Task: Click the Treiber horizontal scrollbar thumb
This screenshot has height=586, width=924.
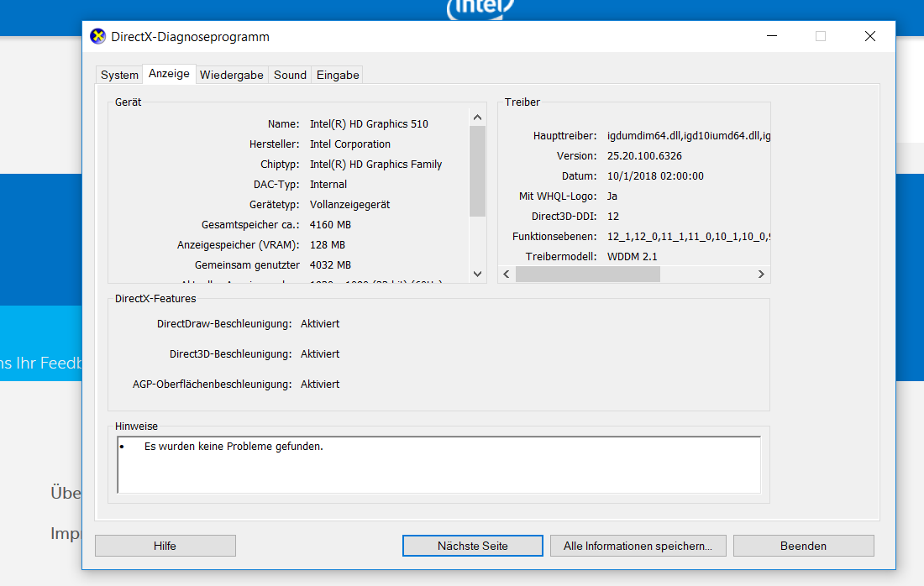Action: pyautogui.click(x=587, y=274)
